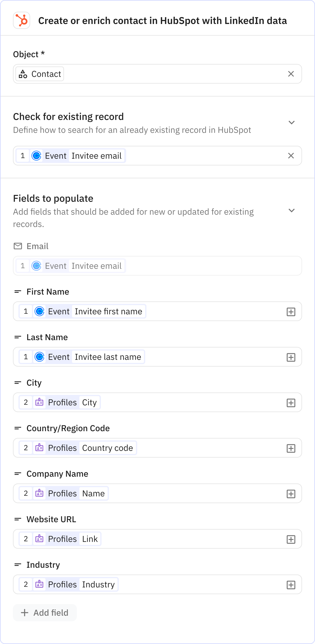Image resolution: width=315 pixels, height=644 pixels.
Task: Click the 'Object *' label
Action: [29, 54]
